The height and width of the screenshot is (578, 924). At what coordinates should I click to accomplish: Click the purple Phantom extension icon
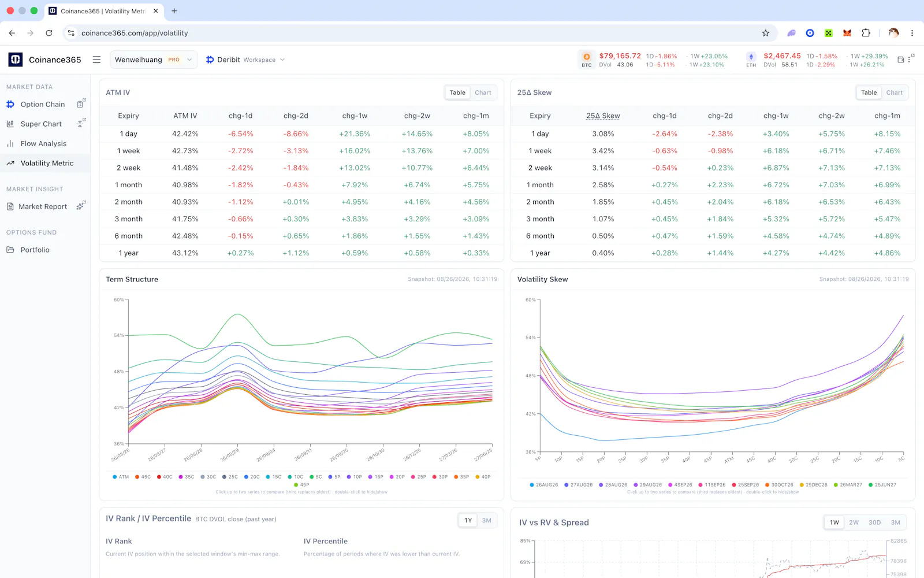[792, 33]
